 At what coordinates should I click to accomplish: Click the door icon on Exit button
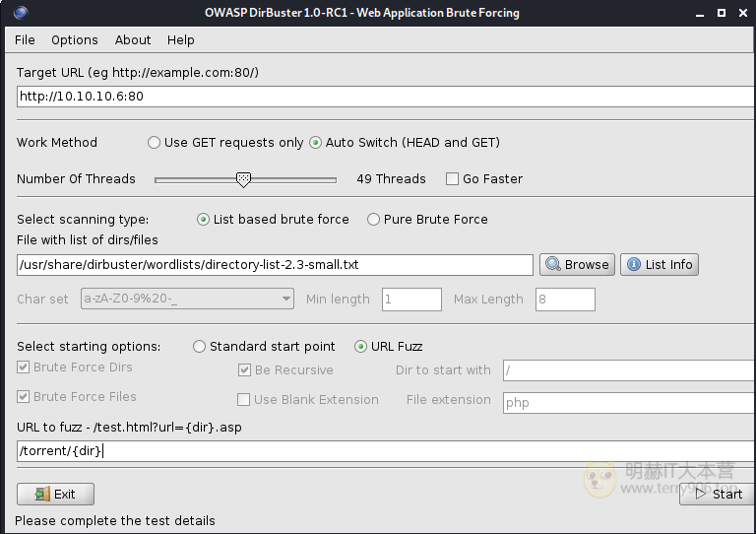(x=42, y=494)
